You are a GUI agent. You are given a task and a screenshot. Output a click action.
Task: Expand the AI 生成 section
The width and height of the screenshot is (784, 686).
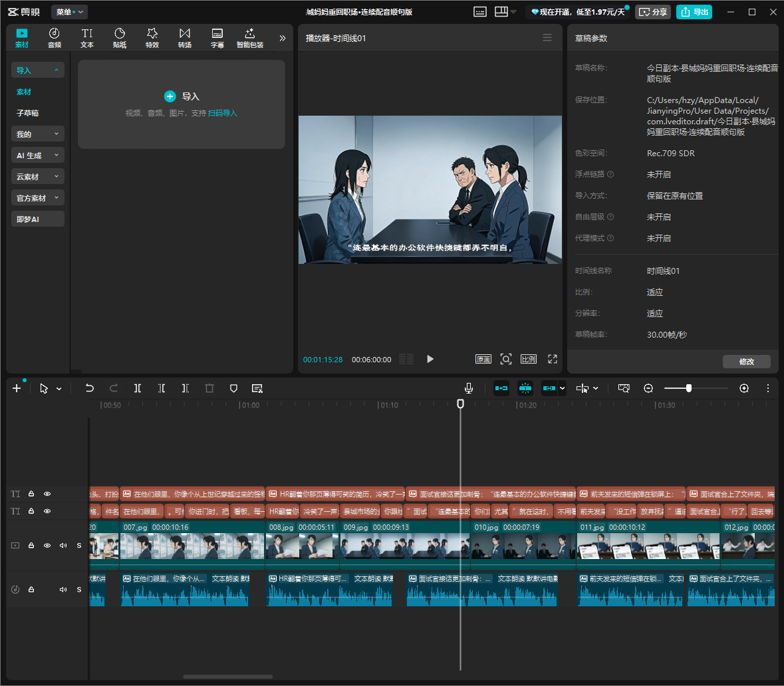[37, 156]
